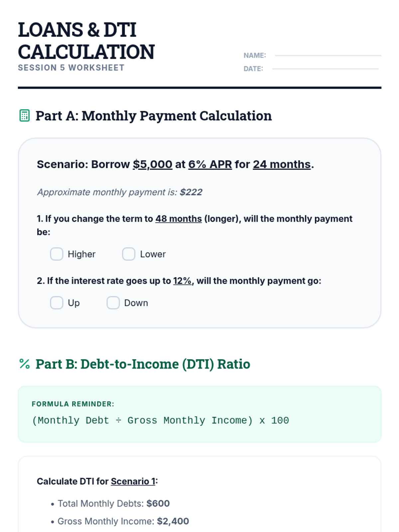Image resolution: width=399 pixels, height=532 pixels.
Task: Click the Date input line
Action: click(325, 68)
